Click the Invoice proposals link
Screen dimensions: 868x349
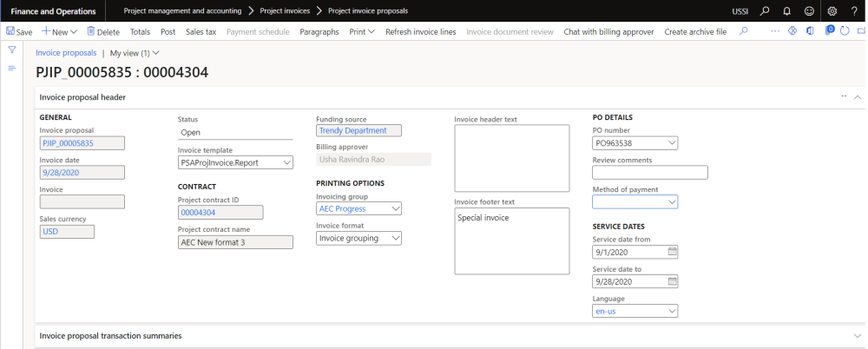pos(66,53)
